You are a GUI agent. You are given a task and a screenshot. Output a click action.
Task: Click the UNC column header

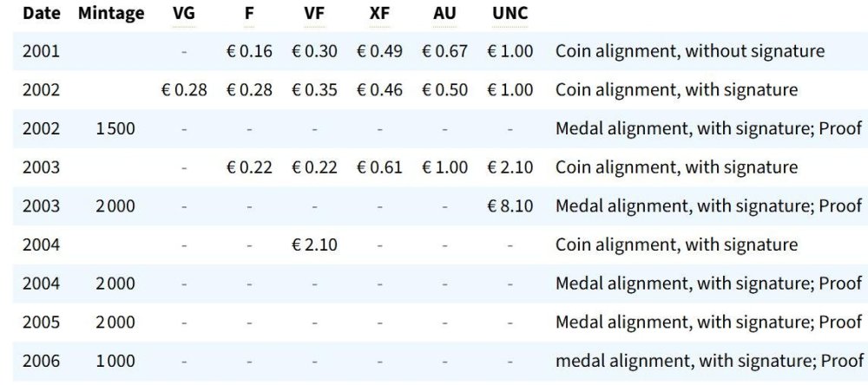click(510, 14)
